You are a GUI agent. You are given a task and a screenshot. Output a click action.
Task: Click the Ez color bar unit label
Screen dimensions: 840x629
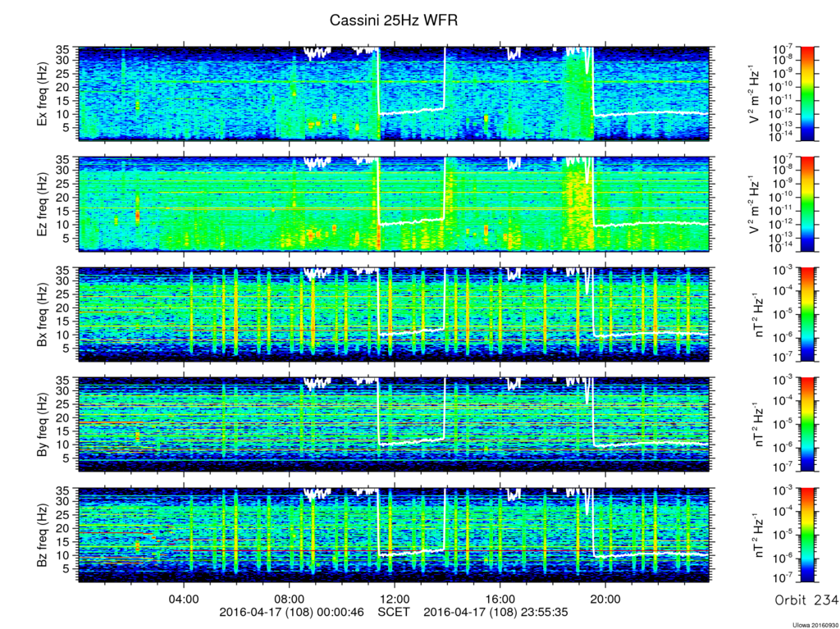[754, 204]
